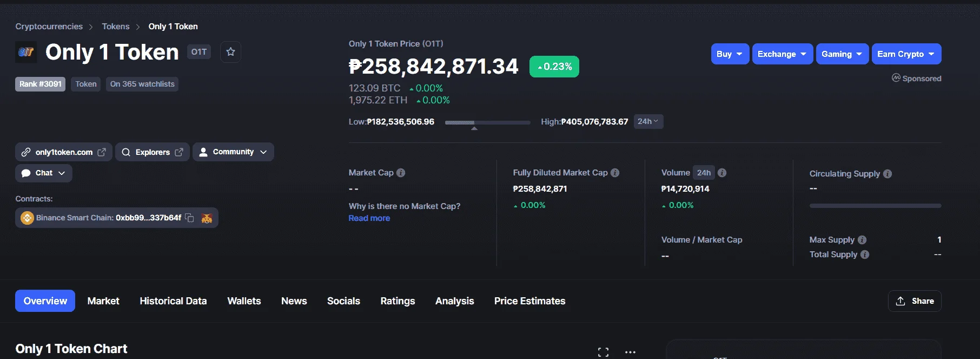Click the Only 1 Token Chart heading
Screen dimensions: 980x359
71,349
